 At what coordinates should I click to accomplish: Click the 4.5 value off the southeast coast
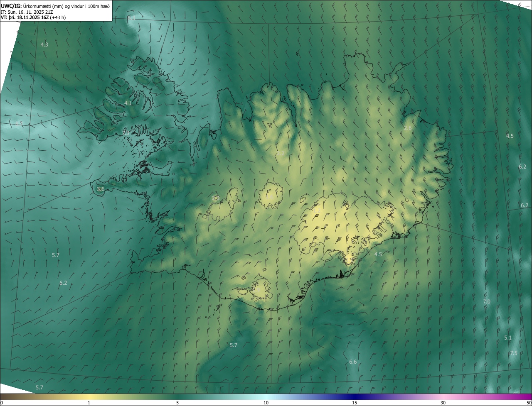click(378, 254)
